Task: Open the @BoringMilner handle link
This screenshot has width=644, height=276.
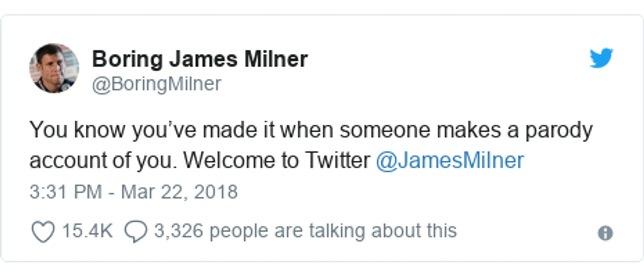Action: [156, 83]
